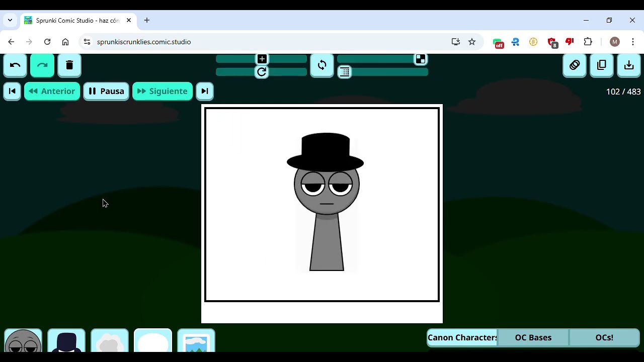
Task: Select the black top hat item thumbnail
Action: click(66, 341)
